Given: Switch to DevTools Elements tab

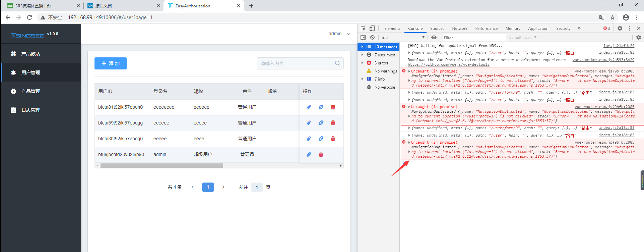Looking at the screenshot, I should click(x=392, y=29).
